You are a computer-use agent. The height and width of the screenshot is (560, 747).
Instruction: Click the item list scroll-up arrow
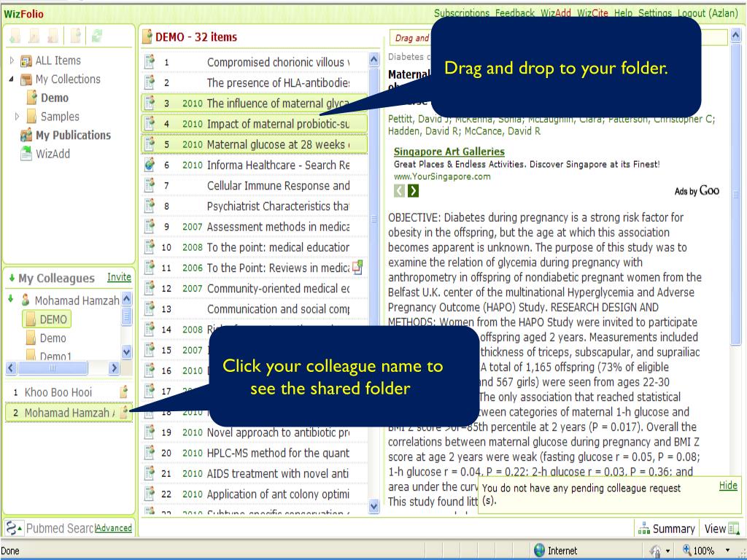[374, 60]
